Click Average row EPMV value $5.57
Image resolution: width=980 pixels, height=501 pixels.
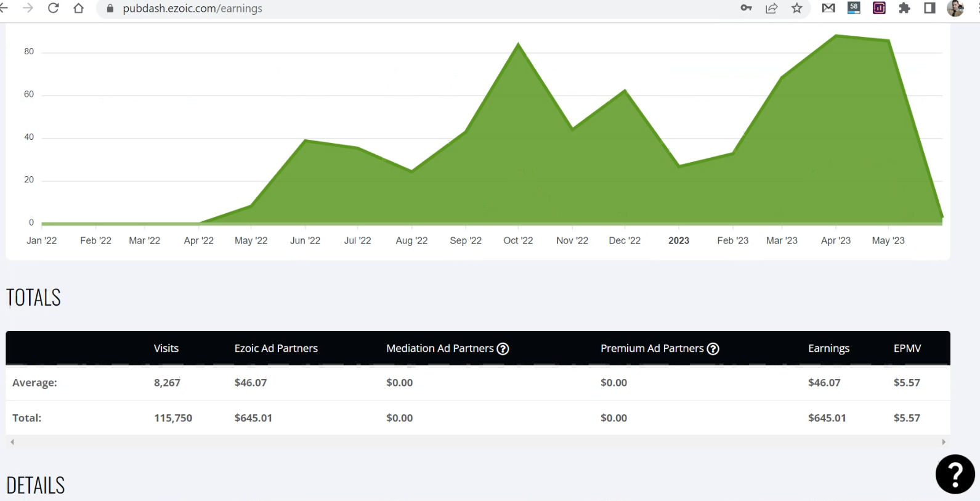(907, 383)
